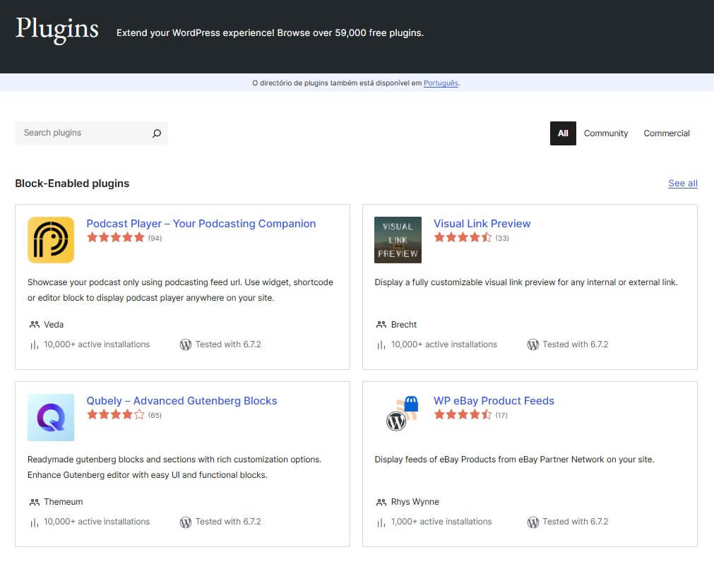Click the (17) review count

(501, 415)
